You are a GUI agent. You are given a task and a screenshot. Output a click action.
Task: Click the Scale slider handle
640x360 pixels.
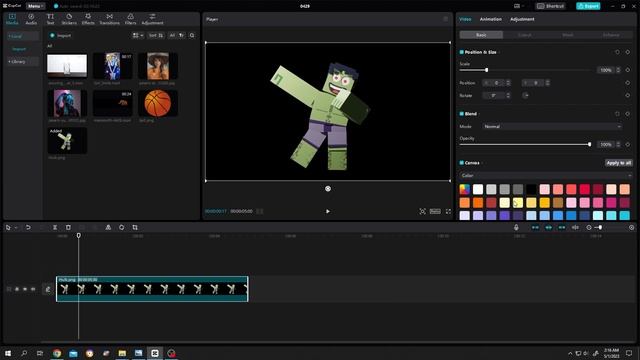coord(486,70)
